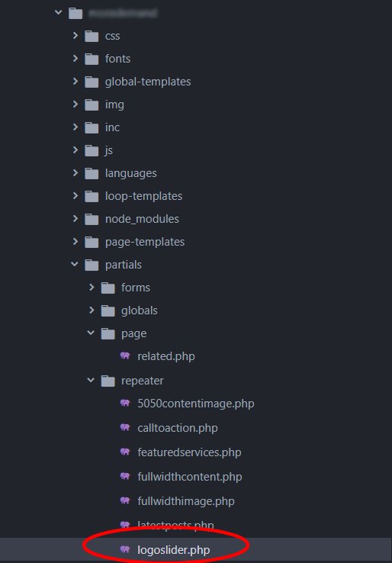
Task: Click the folder icon next to node_modules
Action: [92, 219]
